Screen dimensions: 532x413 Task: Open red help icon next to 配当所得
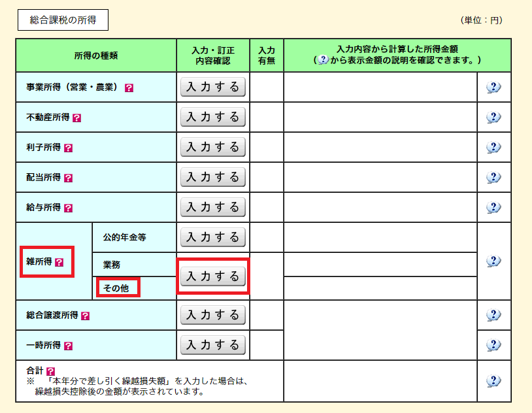tap(69, 178)
